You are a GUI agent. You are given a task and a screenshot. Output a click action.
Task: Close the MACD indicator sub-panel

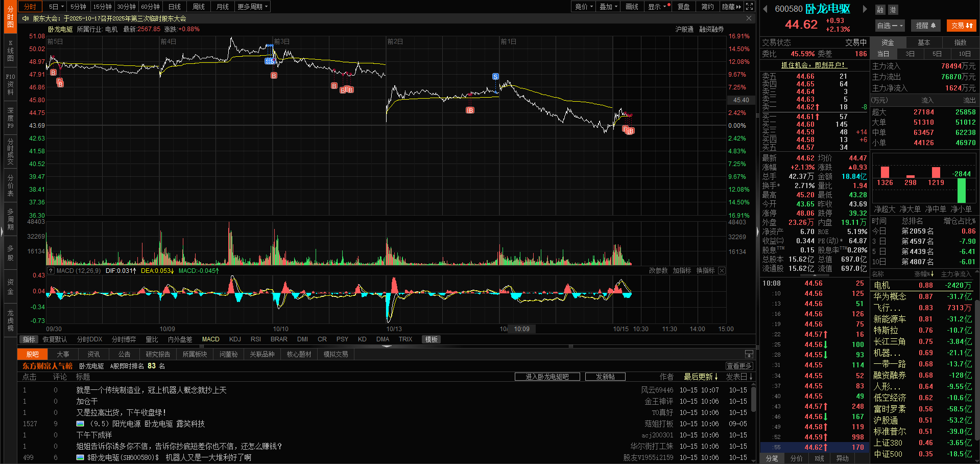[x=722, y=271]
